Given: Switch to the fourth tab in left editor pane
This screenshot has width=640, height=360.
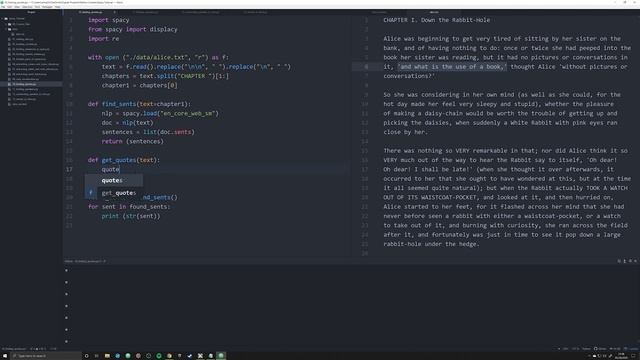Looking at the screenshot, I should click(256, 12).
